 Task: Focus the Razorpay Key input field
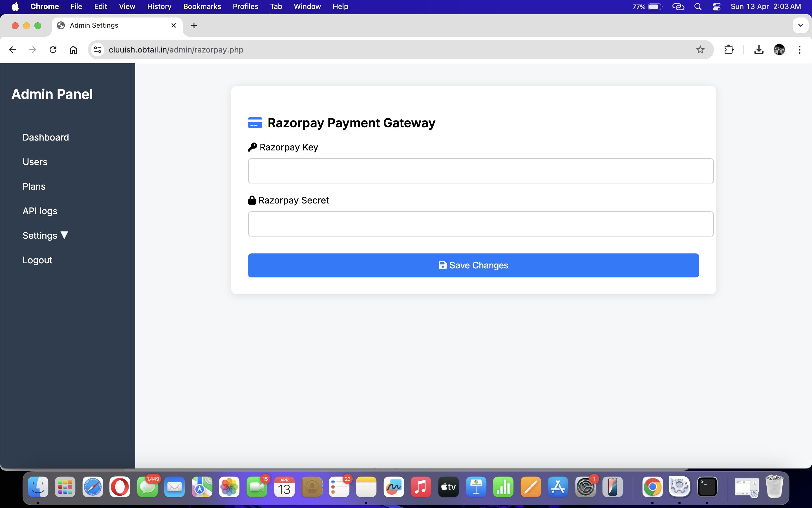[480, 171]
